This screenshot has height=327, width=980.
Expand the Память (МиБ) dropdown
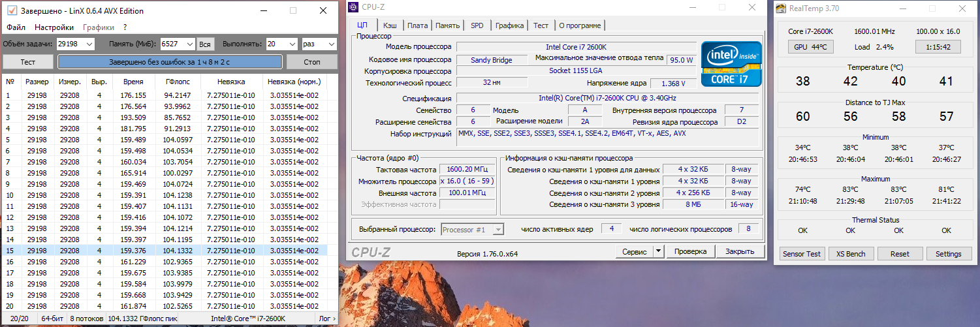[190, 44]
